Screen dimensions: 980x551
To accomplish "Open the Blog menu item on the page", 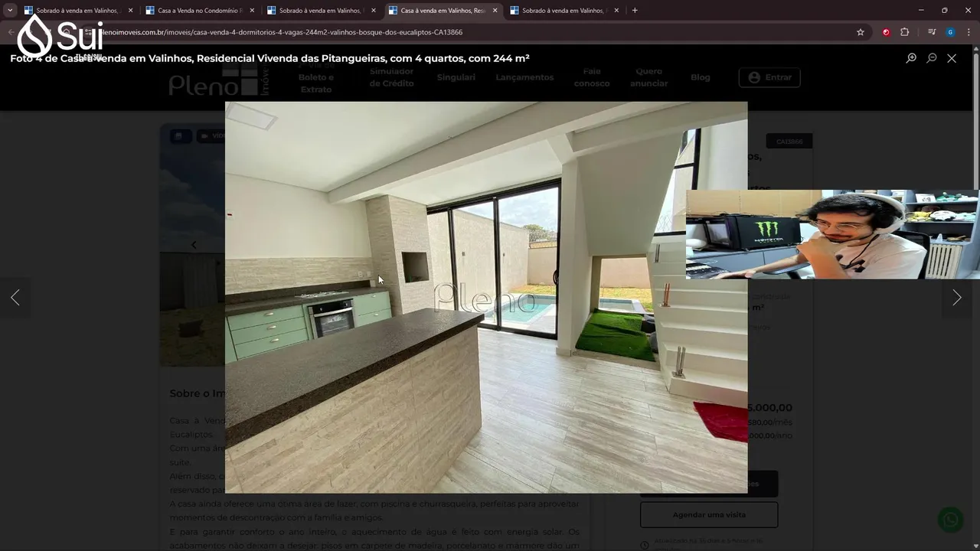I will pyautogui.click(x=700, y=77).
